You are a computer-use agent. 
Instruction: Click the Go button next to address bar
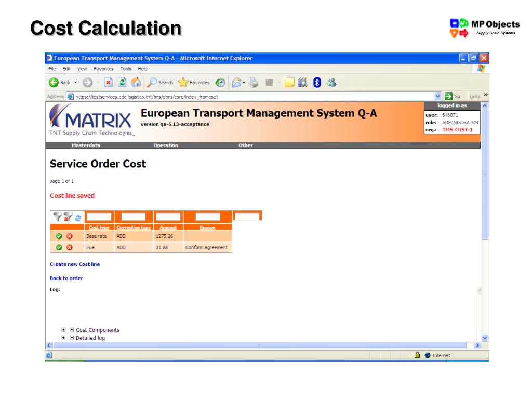tap(453, 96)
